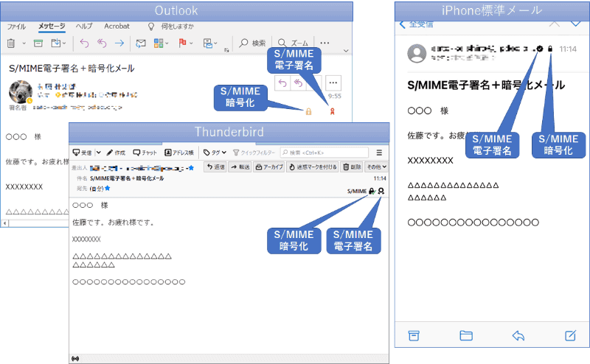Click reply-all button in Outlook message header
The width and height of the screenshot is (590, 364).
tap(298, 83)
